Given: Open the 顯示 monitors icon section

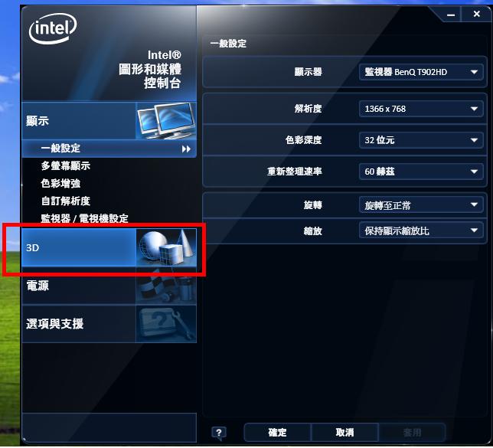Looking at the screenshot, I should 166,120.
